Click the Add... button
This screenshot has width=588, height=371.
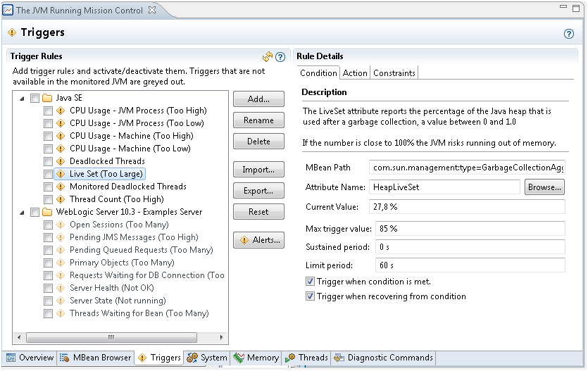258,99
